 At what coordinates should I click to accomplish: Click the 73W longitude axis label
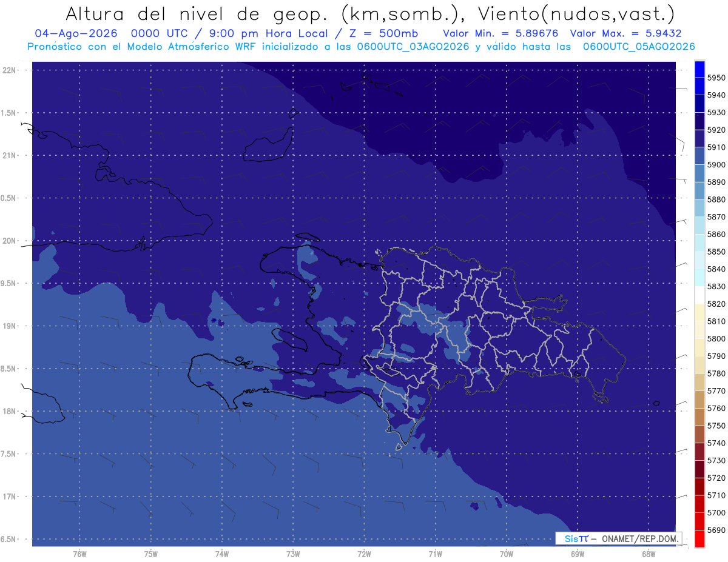pos(293,554)
